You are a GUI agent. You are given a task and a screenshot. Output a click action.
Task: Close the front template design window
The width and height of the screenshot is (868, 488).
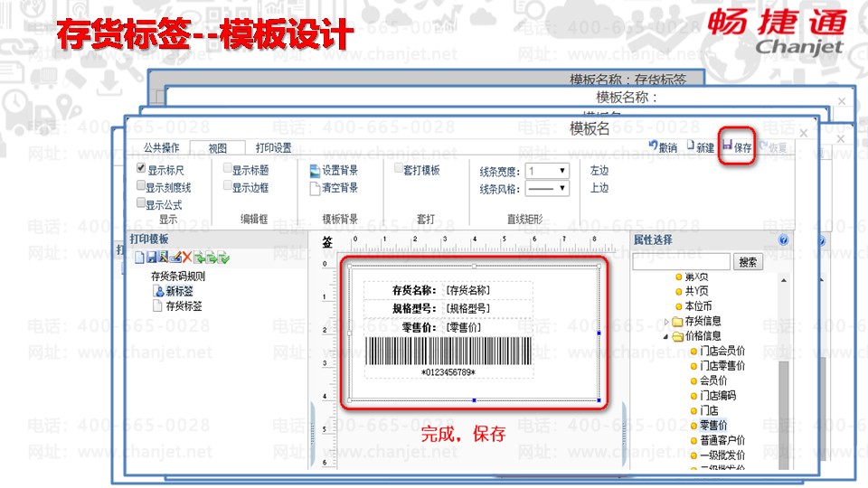pos(803,134)
